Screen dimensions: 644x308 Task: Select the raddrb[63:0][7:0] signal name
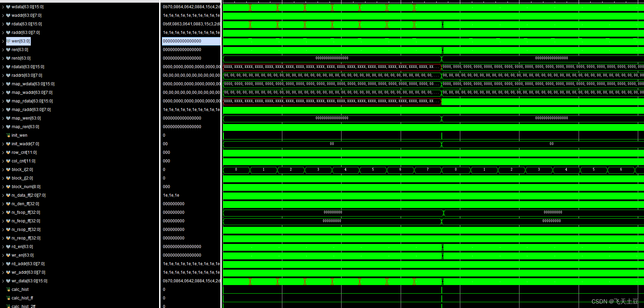[27, 75]
